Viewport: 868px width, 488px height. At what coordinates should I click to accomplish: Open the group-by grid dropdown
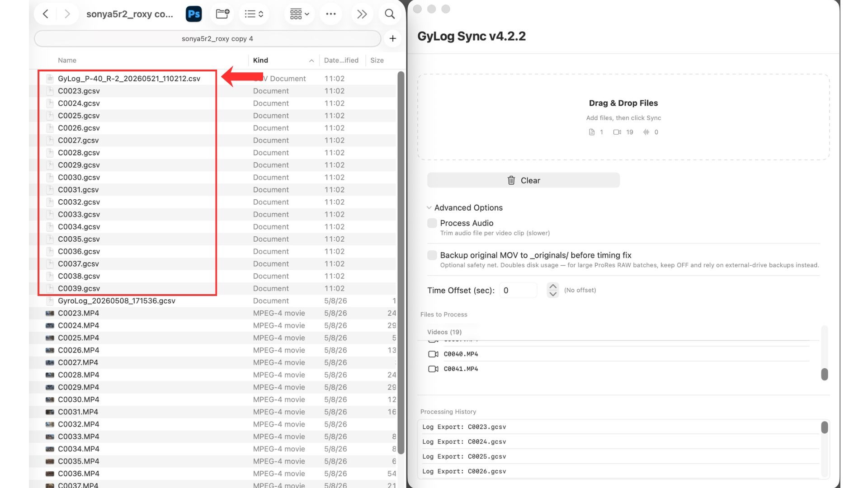pos(299,14)
